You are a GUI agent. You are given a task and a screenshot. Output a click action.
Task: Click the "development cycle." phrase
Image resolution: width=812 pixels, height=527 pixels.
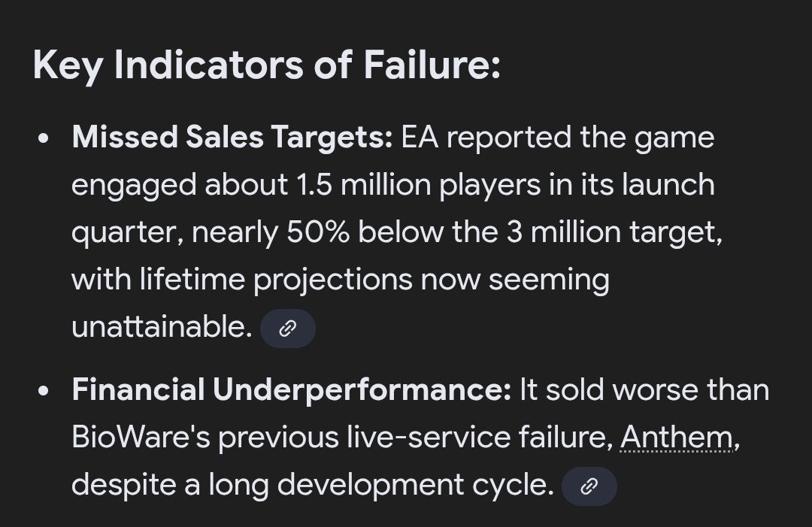[415, 485]
